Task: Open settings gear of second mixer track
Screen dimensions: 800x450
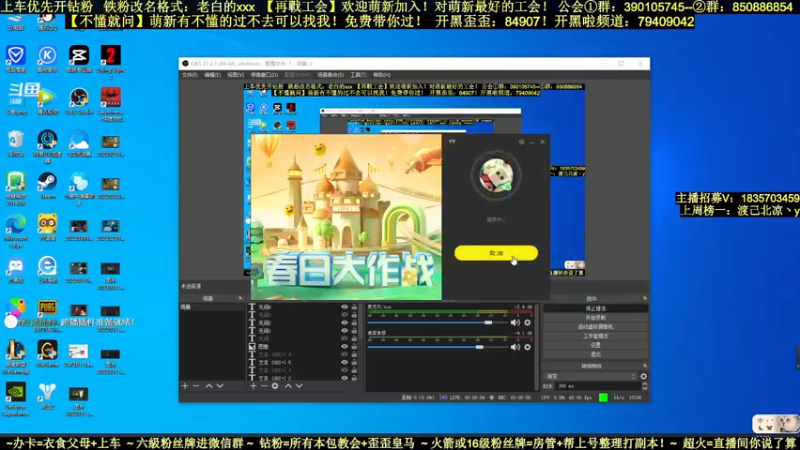Action: point(528,347)
